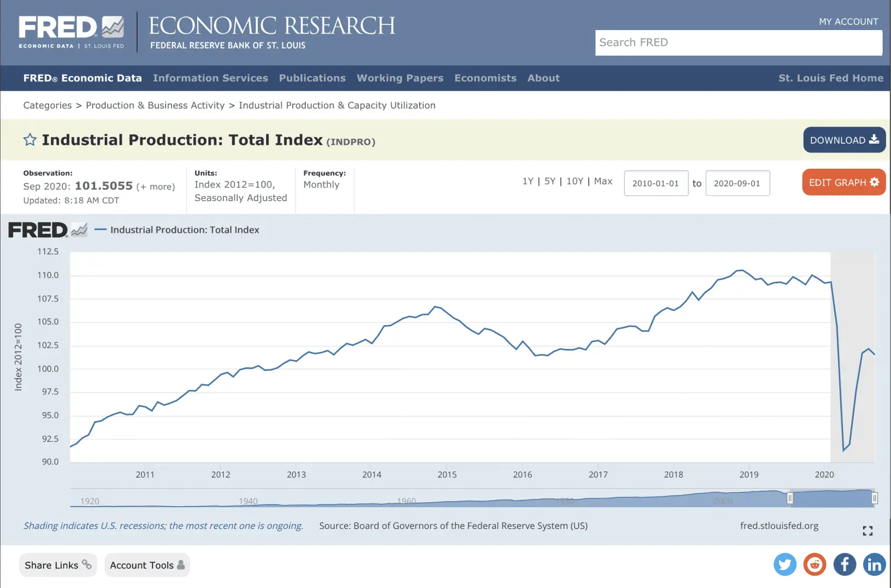
Task: Click the start date field 2010-01-01
Action: 655,183
